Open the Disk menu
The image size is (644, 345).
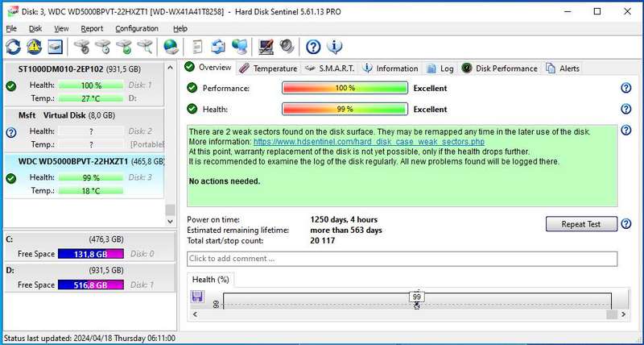(x=35, y=28)
